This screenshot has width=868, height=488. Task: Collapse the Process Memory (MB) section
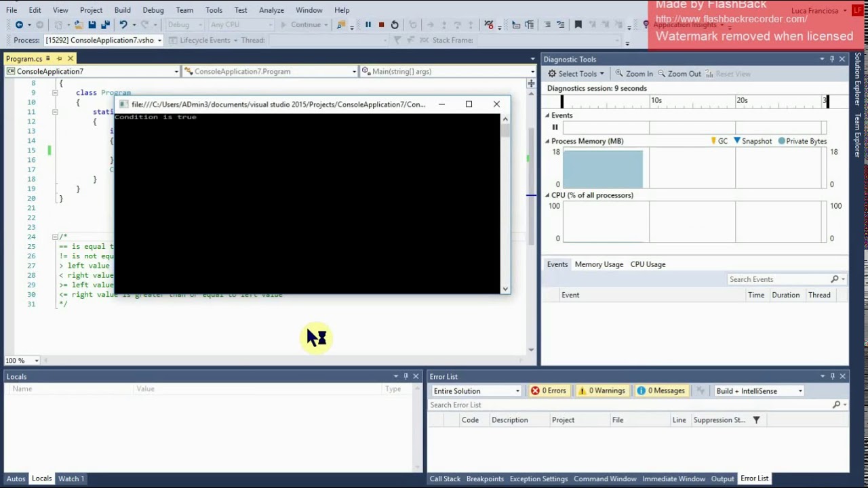point(547,141)
